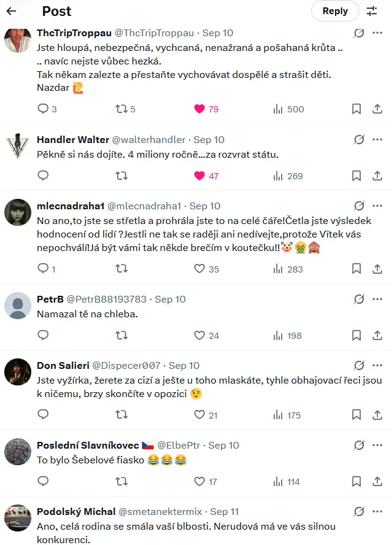This screenshot has width=392, height=545.
Task: Unlike the ThcTripTroppau reply
Action: click(x=199, y=109)
